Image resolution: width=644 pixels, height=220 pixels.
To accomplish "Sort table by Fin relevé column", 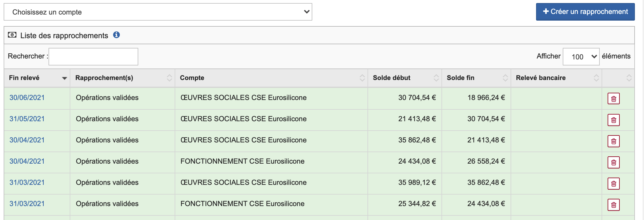I will click(37, 78).
